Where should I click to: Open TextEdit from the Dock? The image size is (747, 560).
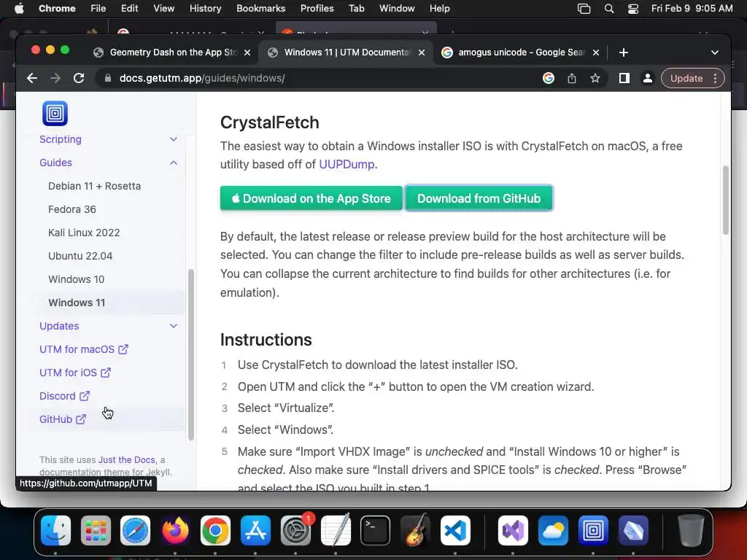point(336,530)
